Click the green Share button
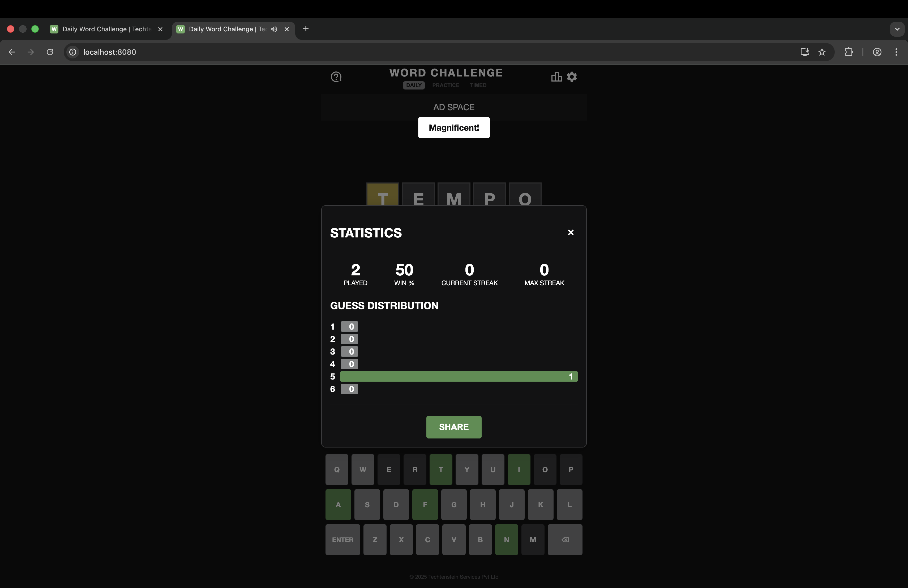 [454, 427]
